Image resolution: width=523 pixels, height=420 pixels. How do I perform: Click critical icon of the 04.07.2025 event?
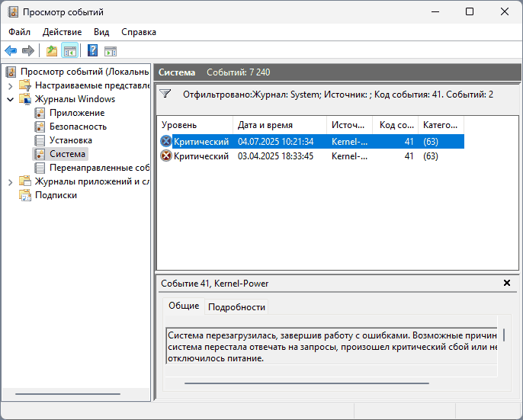point(165,142)
